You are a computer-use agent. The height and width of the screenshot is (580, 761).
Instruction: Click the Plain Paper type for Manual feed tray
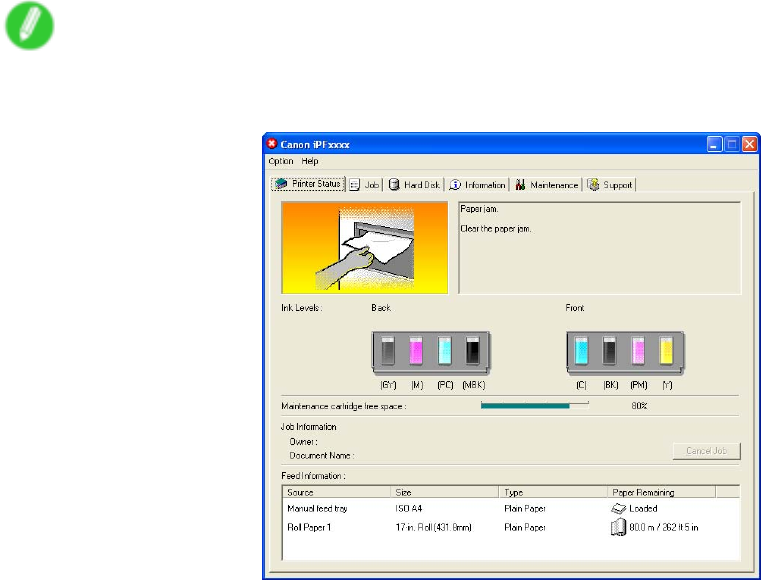tap(525, 509)
